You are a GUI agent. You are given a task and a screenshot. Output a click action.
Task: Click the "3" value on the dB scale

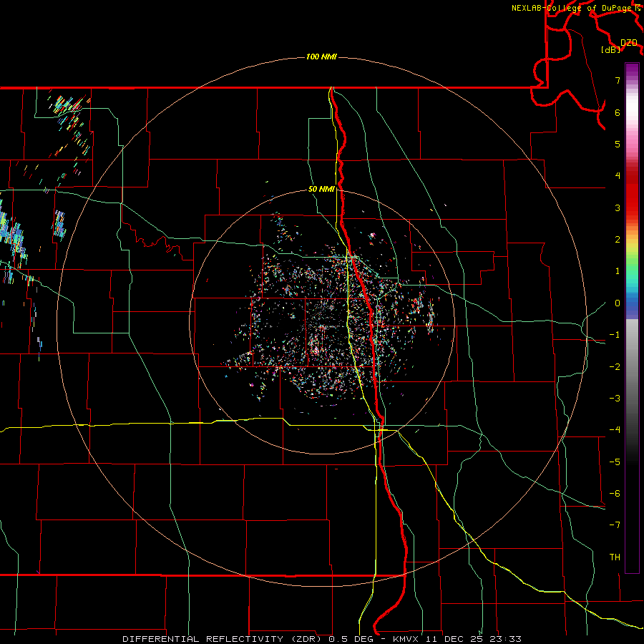click(618, 208)
